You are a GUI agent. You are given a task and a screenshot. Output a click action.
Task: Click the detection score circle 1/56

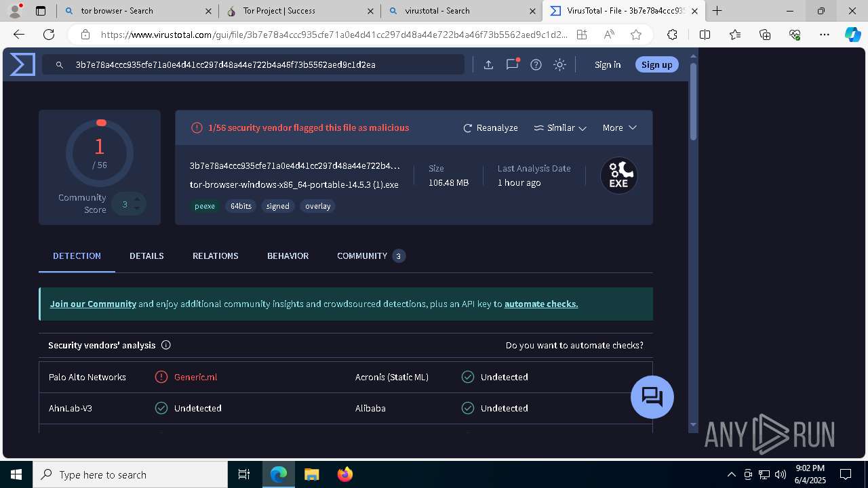pos(100,152)
